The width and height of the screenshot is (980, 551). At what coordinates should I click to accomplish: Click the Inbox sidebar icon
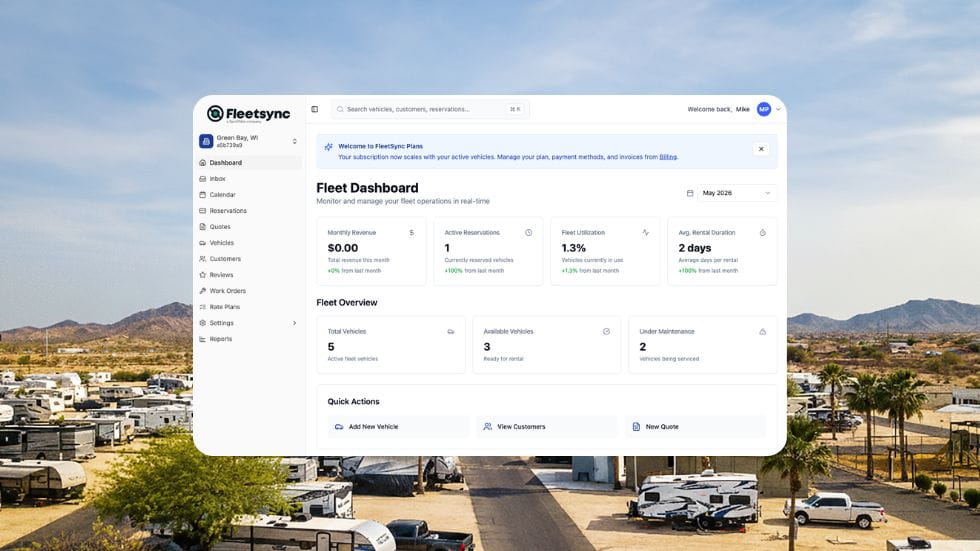pyautogui.click(x=202, y=179)
